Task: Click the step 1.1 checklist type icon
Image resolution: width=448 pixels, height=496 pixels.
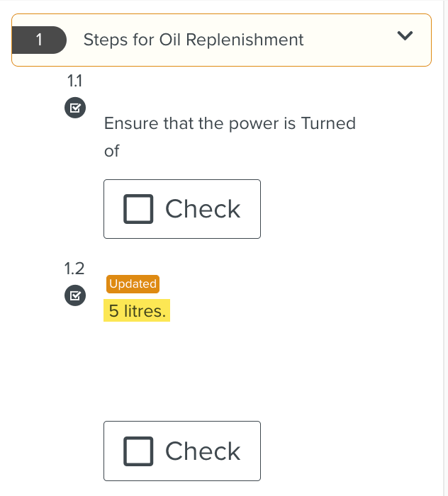Action: tap(75, 108)
